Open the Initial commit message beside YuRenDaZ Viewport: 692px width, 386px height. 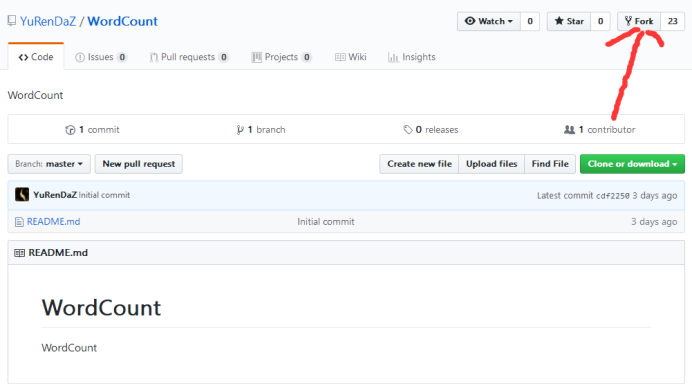click(104, 195)
